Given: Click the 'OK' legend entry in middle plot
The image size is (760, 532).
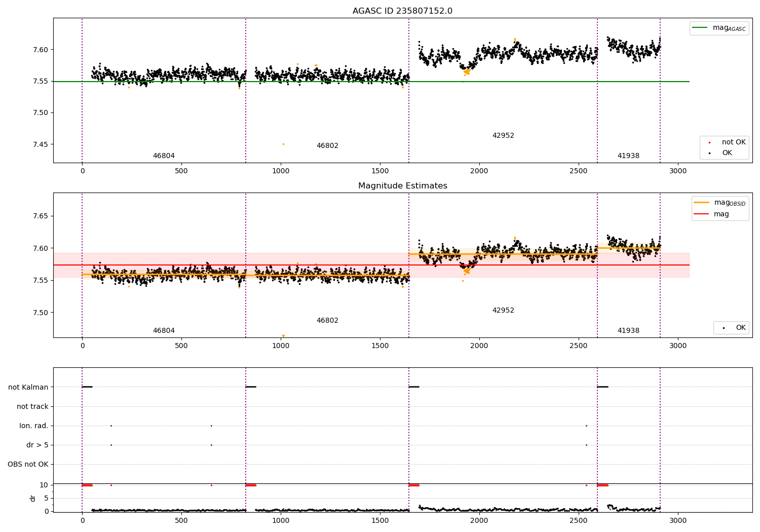Looking at the screenshot, I should (x=734, y=328).
